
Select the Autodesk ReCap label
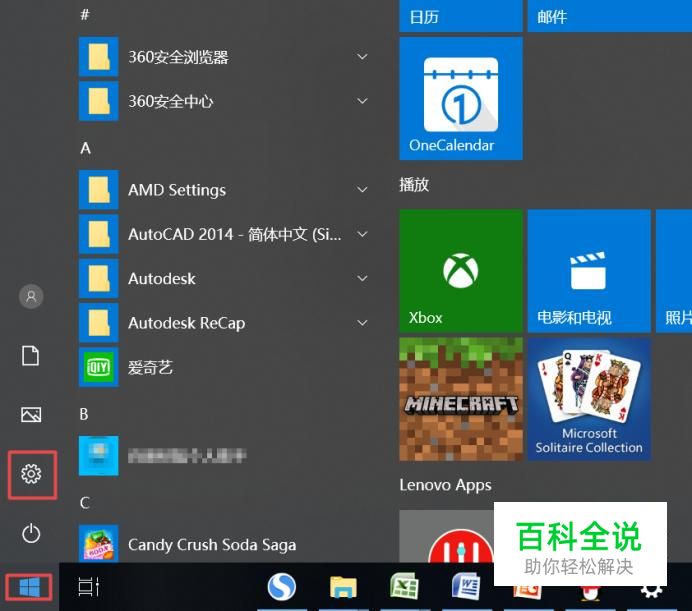click(186, 323)
